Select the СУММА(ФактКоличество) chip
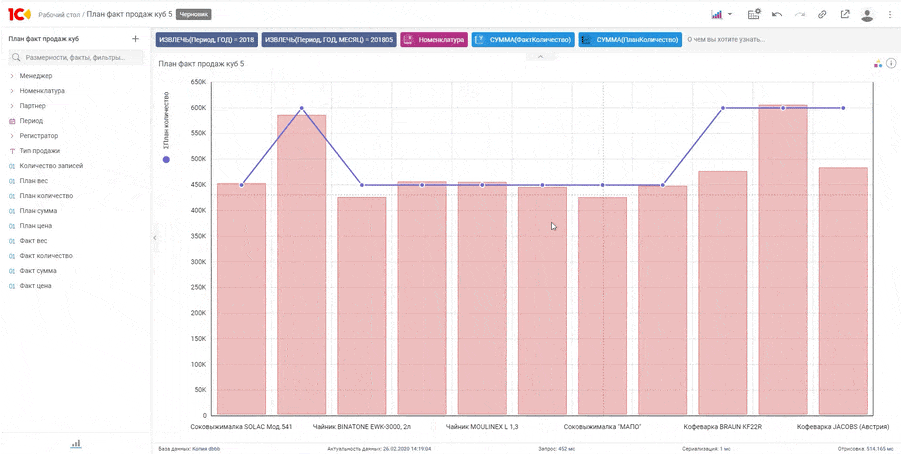 click(x=523, y=39)
